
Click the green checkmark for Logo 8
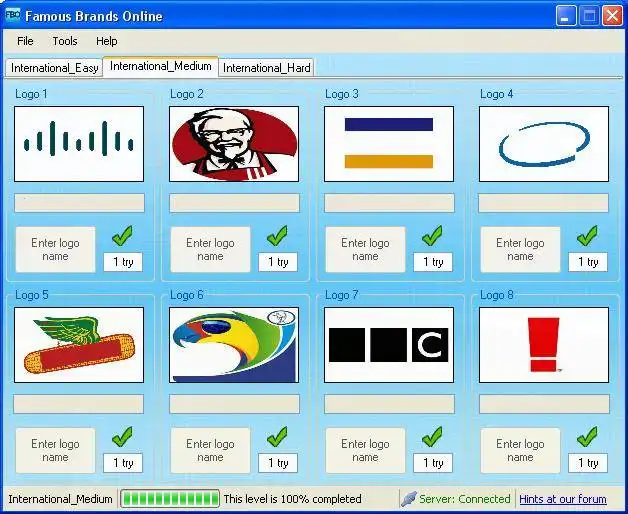[588, 437]
